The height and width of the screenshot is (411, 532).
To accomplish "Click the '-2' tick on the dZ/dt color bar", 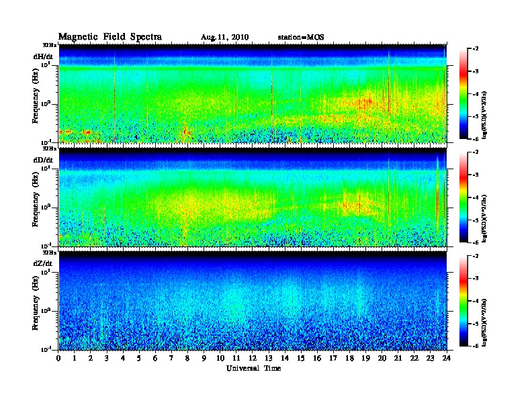I will [476, 256].
